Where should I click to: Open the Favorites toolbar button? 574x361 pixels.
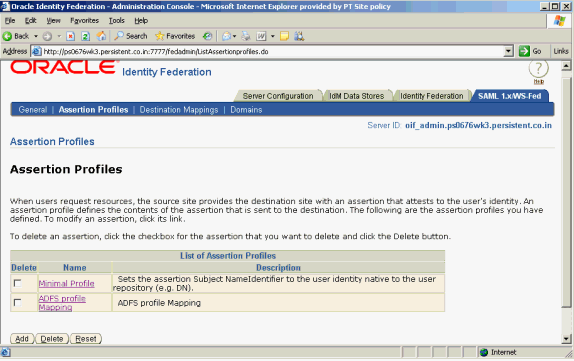tap(175, 36)
